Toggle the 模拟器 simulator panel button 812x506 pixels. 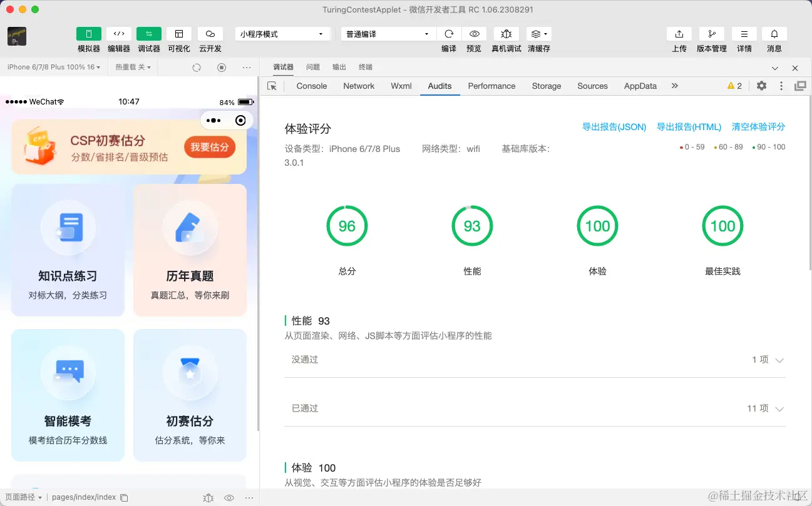[x=88, y=34]
